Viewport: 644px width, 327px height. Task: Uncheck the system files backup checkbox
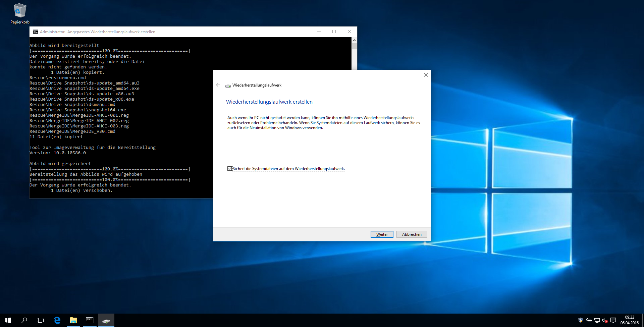point(230,169)
